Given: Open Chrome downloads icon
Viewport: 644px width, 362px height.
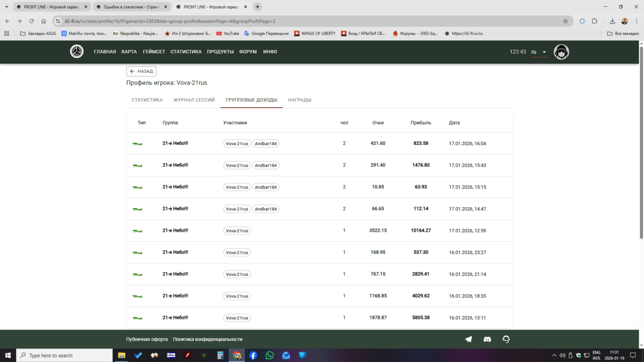Looking at the screenshot, I should click(612, 21).
